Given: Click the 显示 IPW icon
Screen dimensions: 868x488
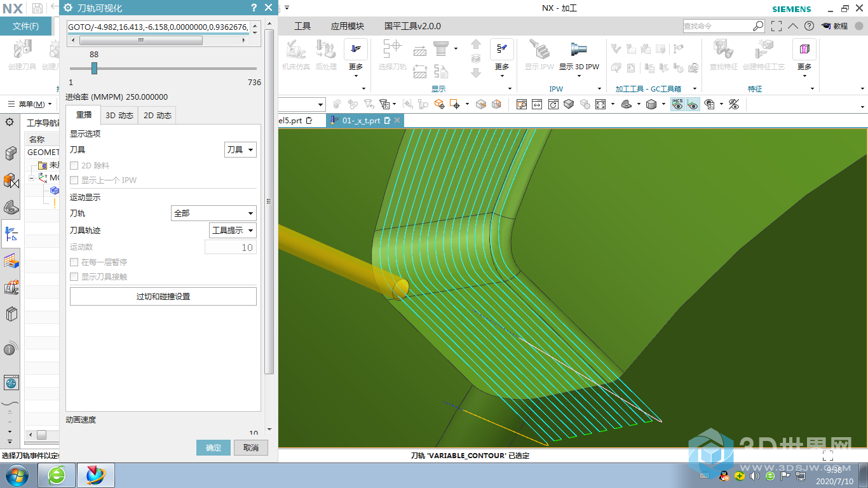Looking at the screenshot, I should pyautogui.click(x=538, y=50).
